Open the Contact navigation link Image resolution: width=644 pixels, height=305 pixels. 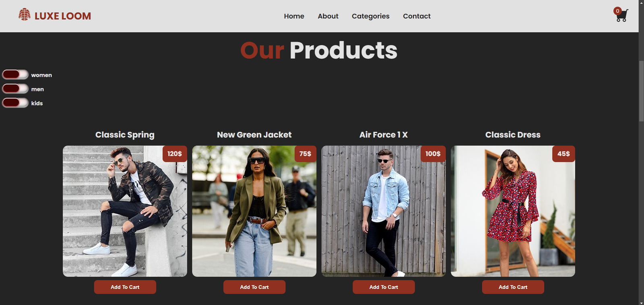417,16
